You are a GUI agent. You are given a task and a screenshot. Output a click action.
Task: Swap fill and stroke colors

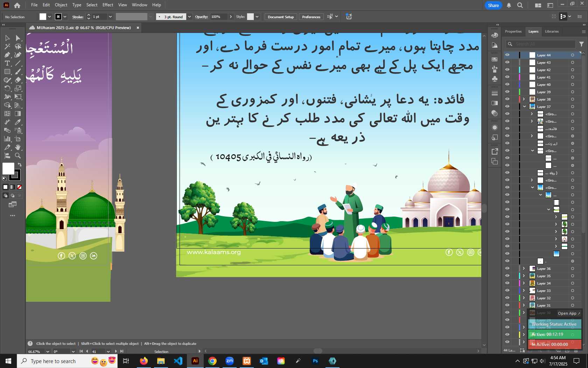pyautogui.click(x=20, y=164)
